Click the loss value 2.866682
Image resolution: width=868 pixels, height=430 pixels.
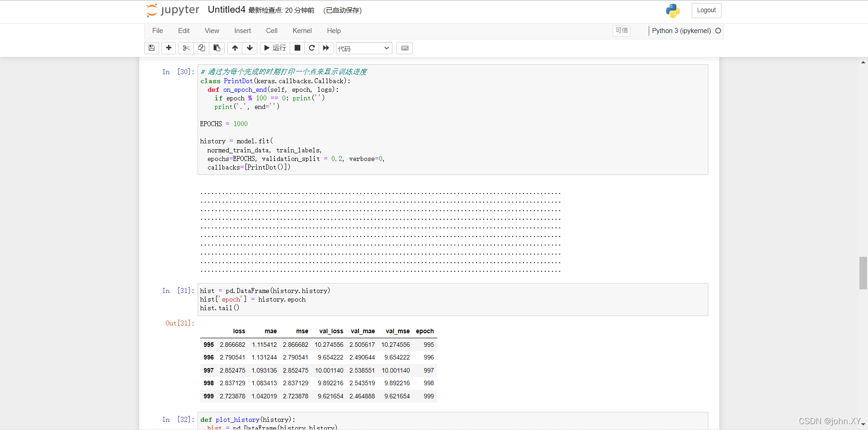point(232,345)
